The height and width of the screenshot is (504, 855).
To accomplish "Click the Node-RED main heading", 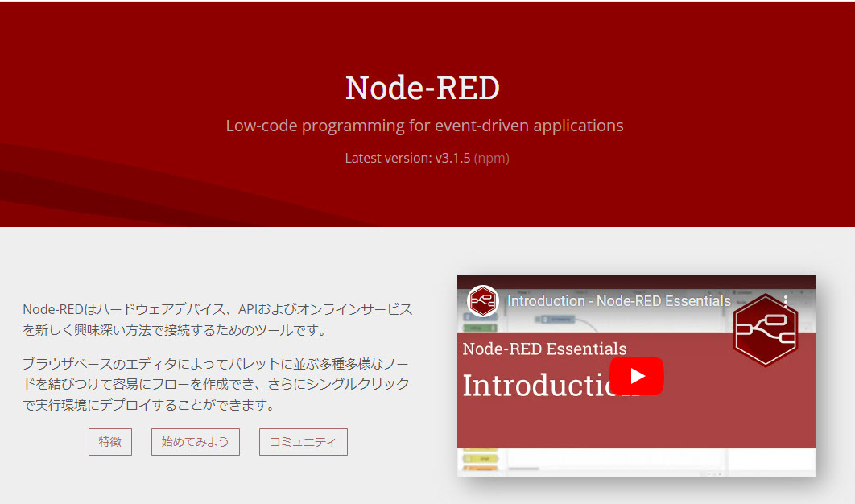I will click(x=423, y=88).
